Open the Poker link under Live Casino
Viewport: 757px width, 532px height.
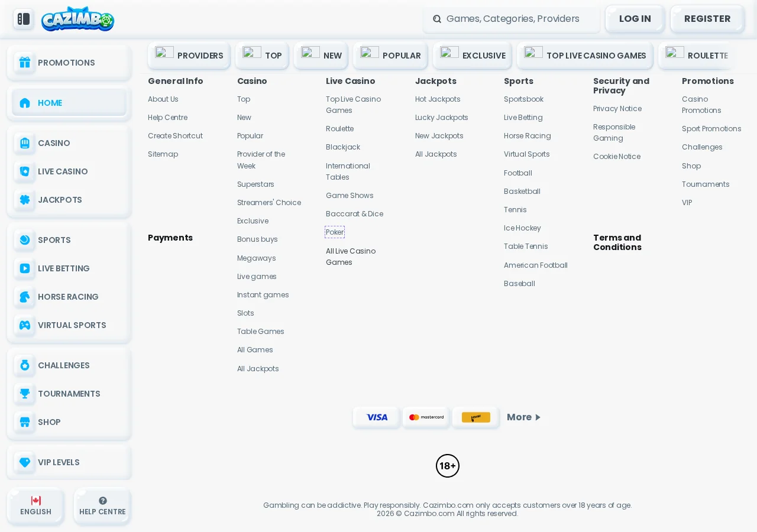pos(335,232)
